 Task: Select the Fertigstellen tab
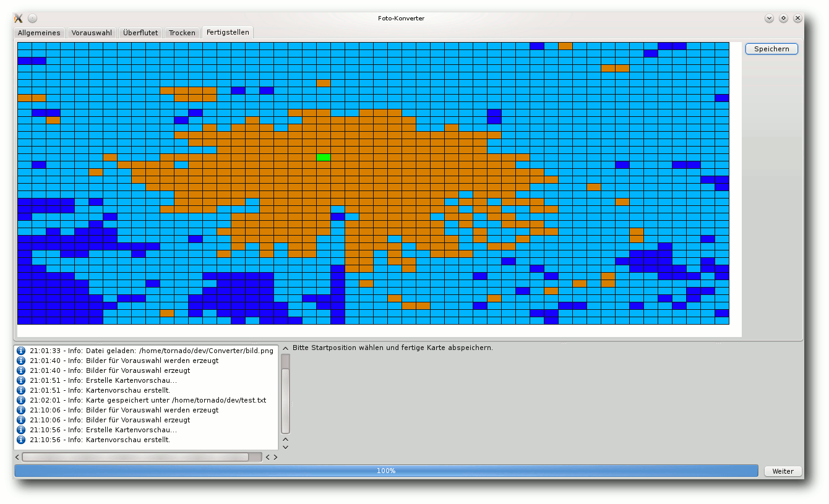[x=228, y=32]
